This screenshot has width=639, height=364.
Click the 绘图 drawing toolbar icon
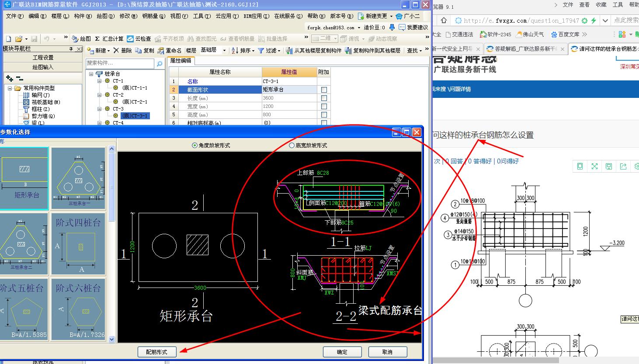click(x=81, y=39)
